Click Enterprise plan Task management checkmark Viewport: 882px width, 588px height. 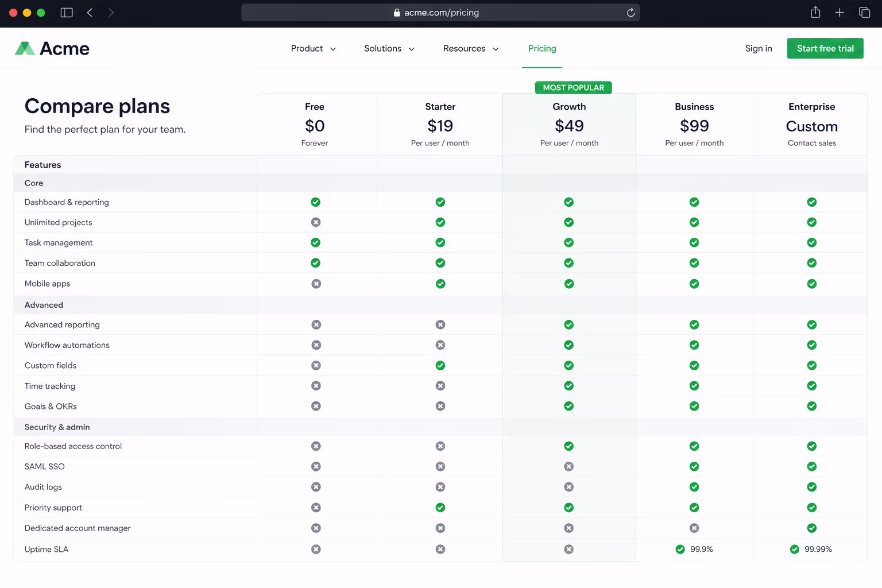(x=812, y=242)
